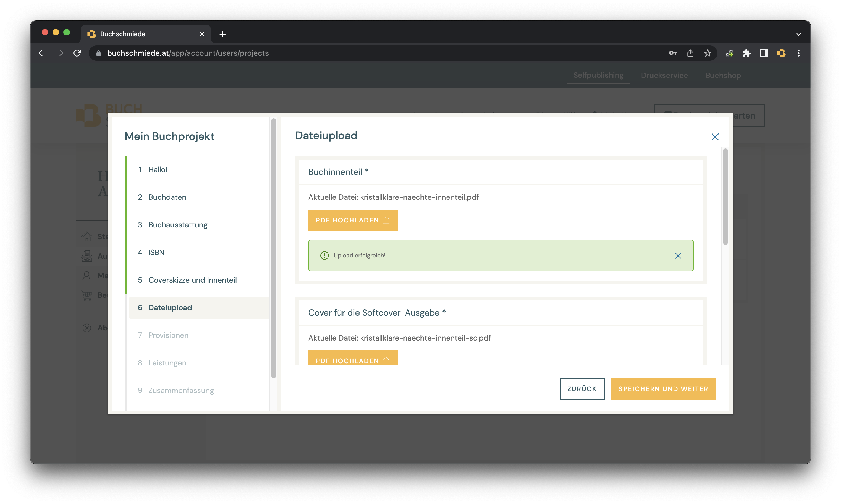841x504 pixels.
Task: Open the browser extensions puzzle icon
Action: click(x=746, y=53)
